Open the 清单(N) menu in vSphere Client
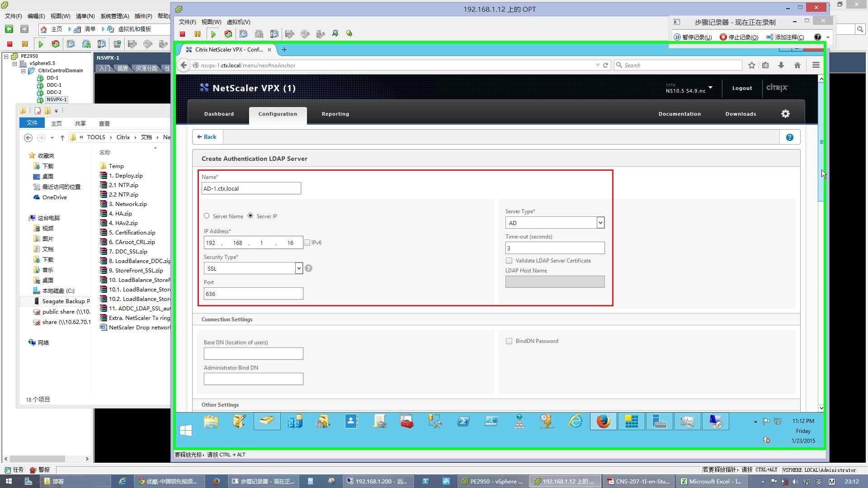This screenshot has height=488, width=868. (85, 16)
